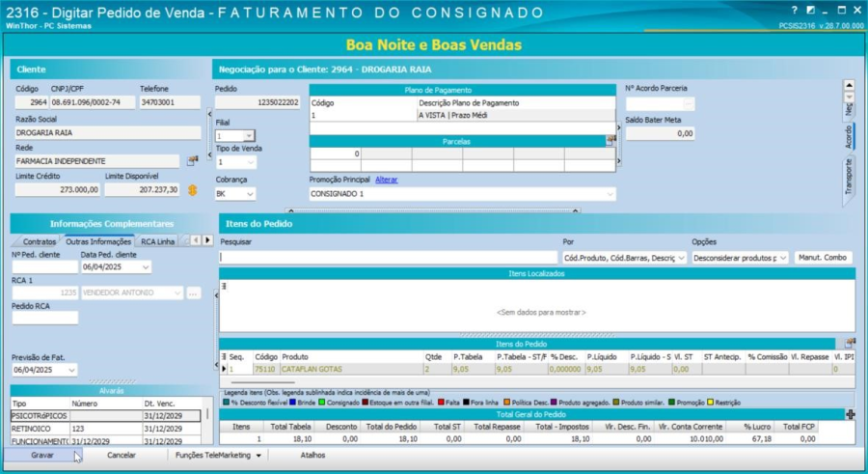The image size is (868, 474).
Task: Switch to the vertical Transporte tab
Action: (x=848, y=178)
